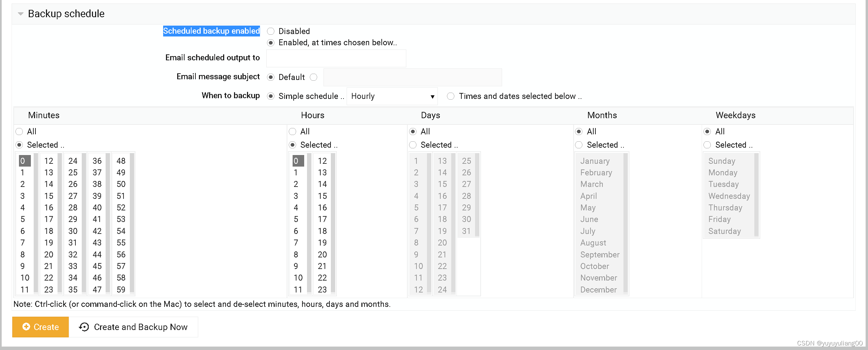Select minute 30 in the Minutes list
Image resolution: width=868 pixels, height=350 pixels.
73,231
